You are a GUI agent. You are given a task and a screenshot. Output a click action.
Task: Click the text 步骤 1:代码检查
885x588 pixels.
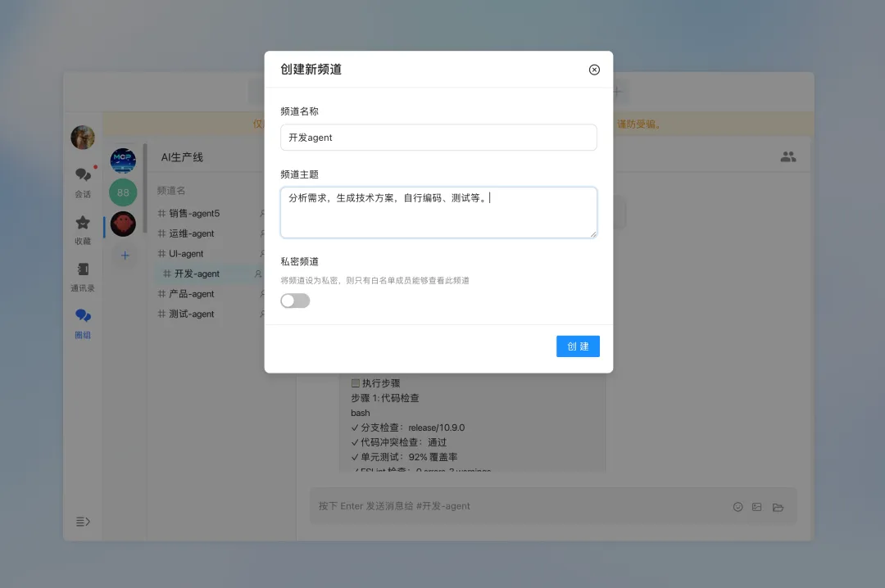click(x=385, y=398)
